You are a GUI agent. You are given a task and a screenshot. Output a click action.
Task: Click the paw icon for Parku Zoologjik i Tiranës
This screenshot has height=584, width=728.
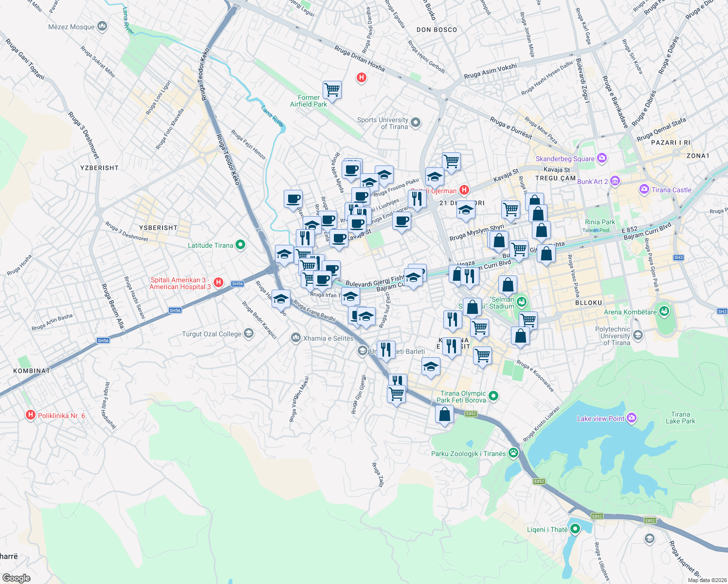click(x=512, y=452)
